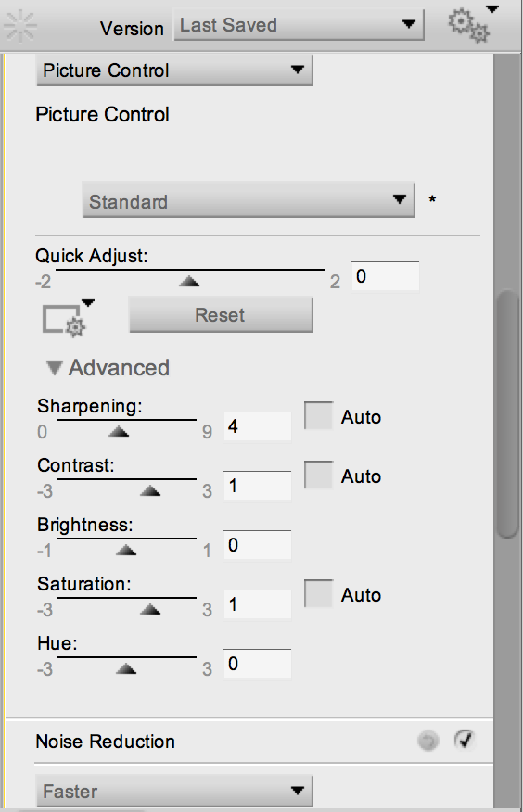This screenshot has height=812, width=523.
Task: Click the Quick Adjust value field
Action: click(385, 277)
